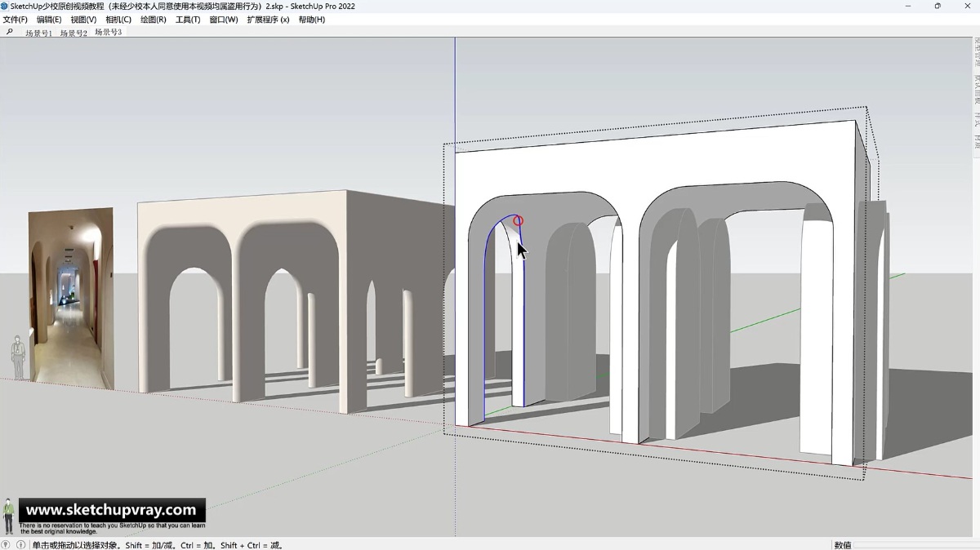This screenshot has width=980, height=550.
Task: Open the 绘图(R) menu
Action: pos(153,20)
